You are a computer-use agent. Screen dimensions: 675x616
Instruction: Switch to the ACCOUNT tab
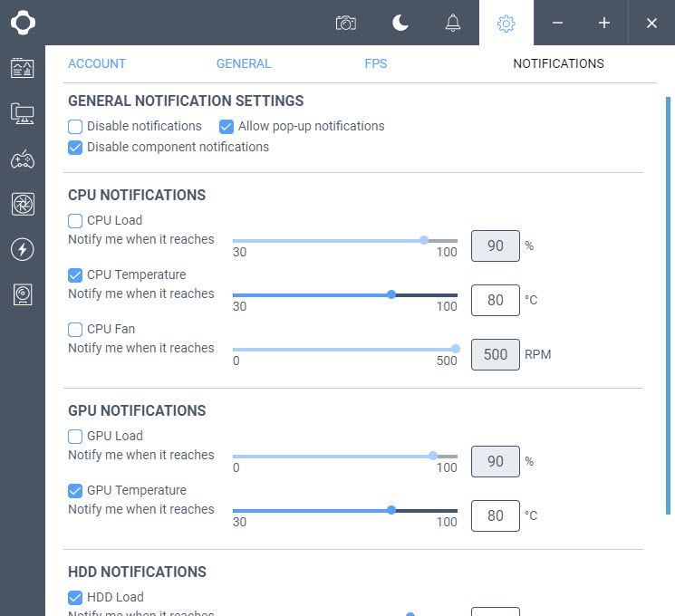click(x=97, y=63)
